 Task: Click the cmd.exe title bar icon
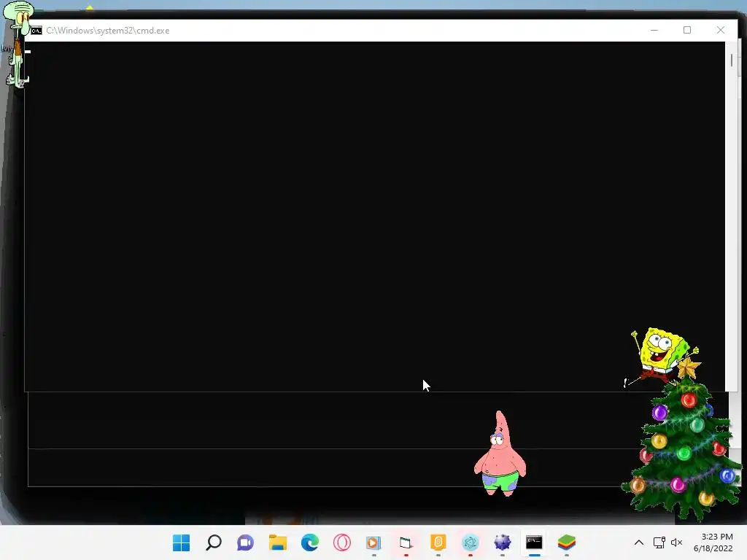[36, 31]
